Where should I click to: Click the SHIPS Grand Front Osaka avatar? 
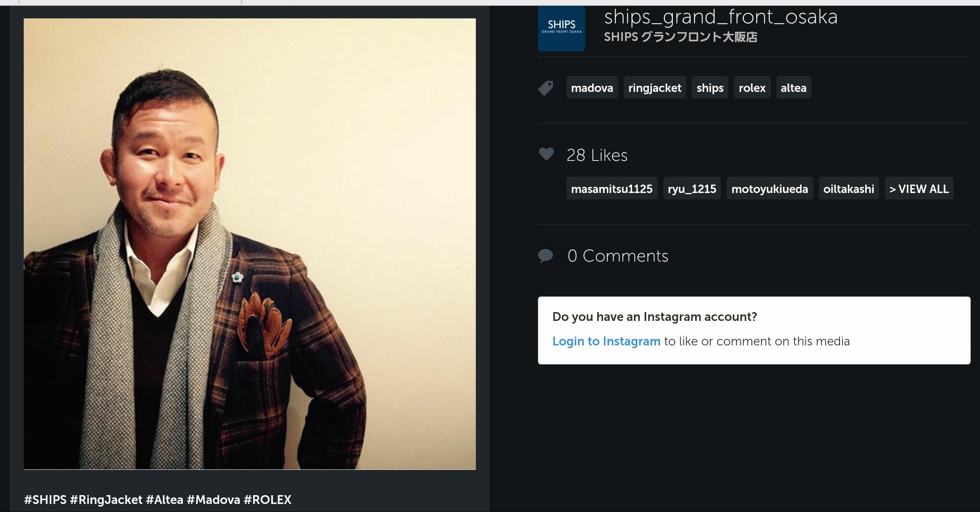tap(561, 28)
